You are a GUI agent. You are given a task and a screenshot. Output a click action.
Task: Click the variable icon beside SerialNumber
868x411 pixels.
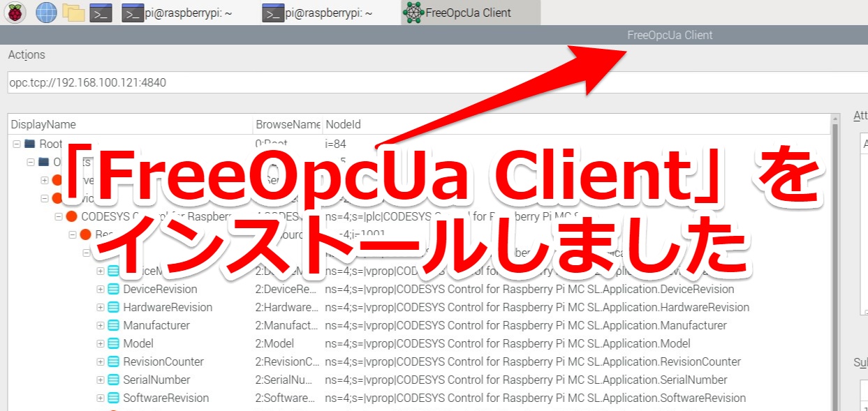(x=113, y=380)
